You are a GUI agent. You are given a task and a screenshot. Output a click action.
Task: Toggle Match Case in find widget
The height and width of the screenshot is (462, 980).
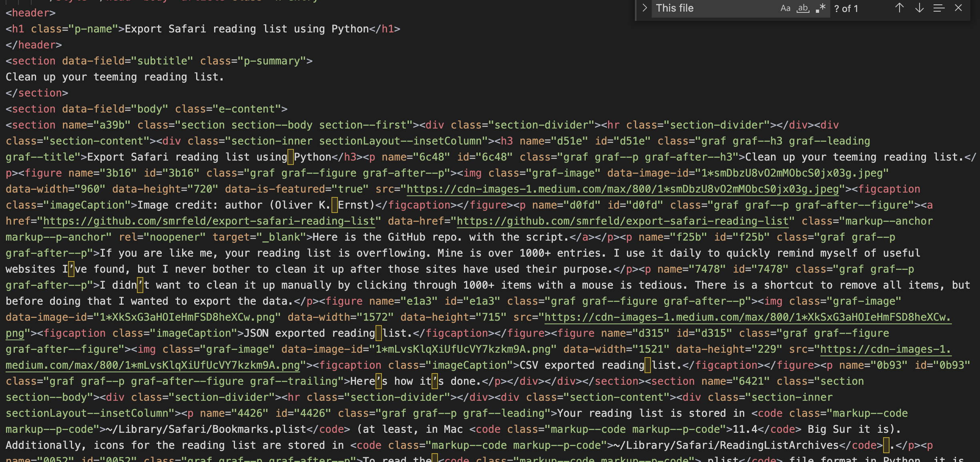point(785,8)
